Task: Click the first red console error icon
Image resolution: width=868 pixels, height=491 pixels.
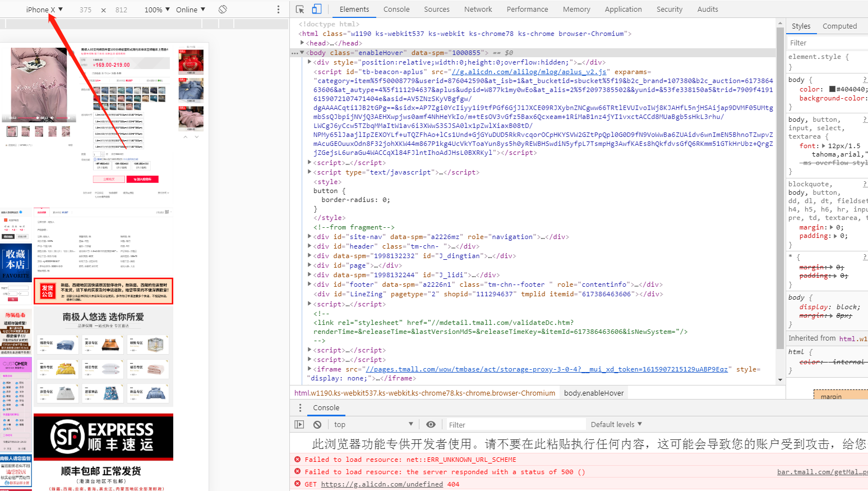Action: [298, 460]
